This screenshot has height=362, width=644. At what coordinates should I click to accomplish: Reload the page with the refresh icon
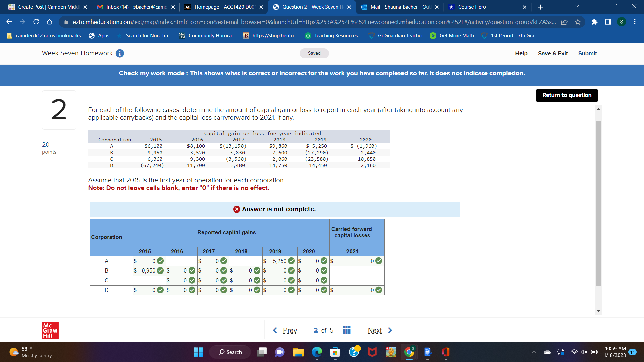pos(36,22)
